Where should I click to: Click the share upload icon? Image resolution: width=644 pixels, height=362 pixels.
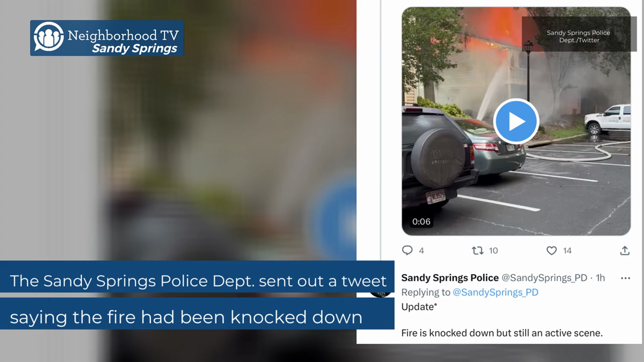click(625, 250)
